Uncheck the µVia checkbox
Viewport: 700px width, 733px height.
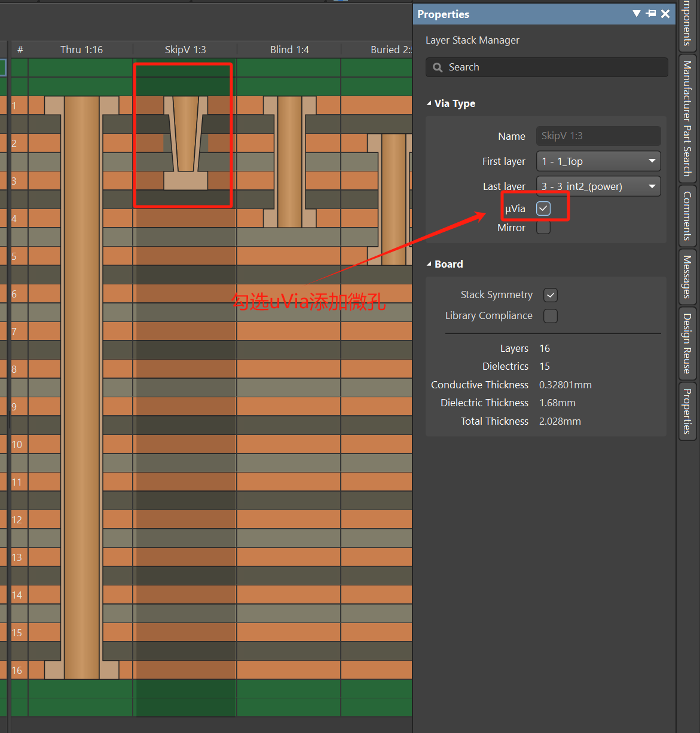tap(543, 208)
